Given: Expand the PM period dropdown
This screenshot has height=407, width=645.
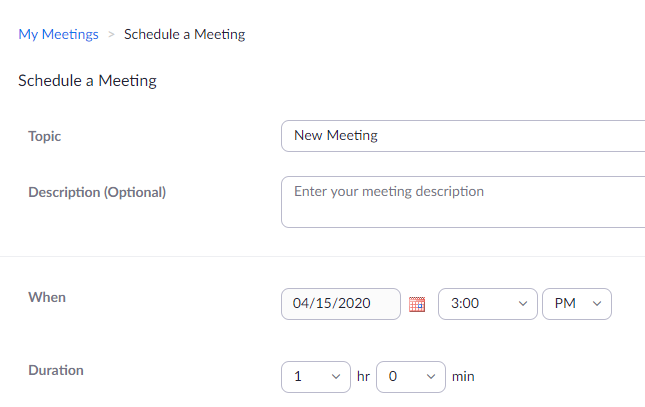Looking at the screenshot, I should coord(577,304).
